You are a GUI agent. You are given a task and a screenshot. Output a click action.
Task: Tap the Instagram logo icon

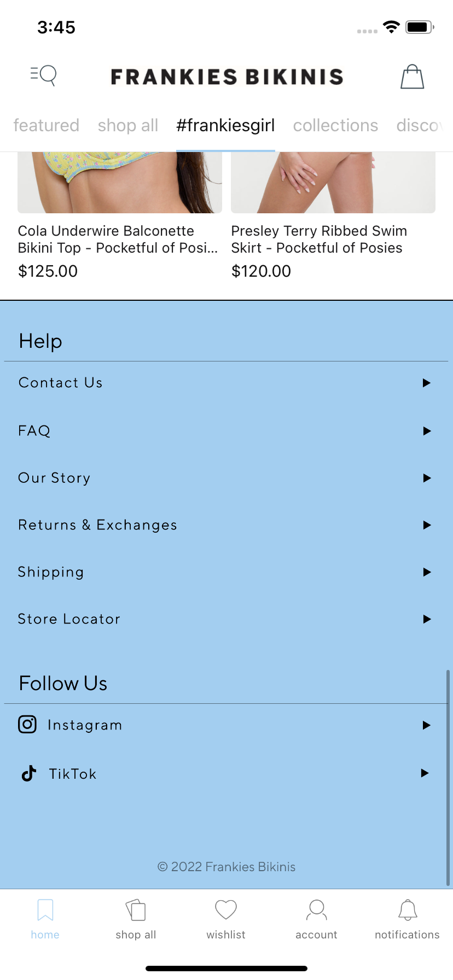[x=27, y=724]
